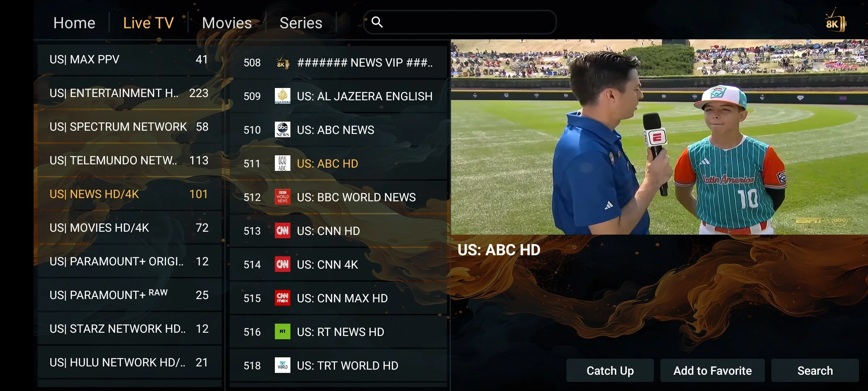Click the TRT World channel logo
The width and height of the screenshot is (868, 391).
point(282,365)
